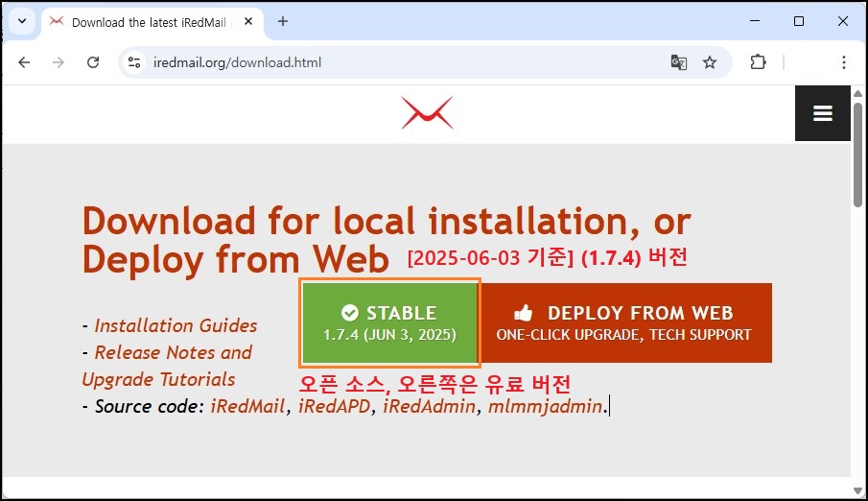
Task: Open Chrome three-dot menu
Action: click(x=844, y=62)
